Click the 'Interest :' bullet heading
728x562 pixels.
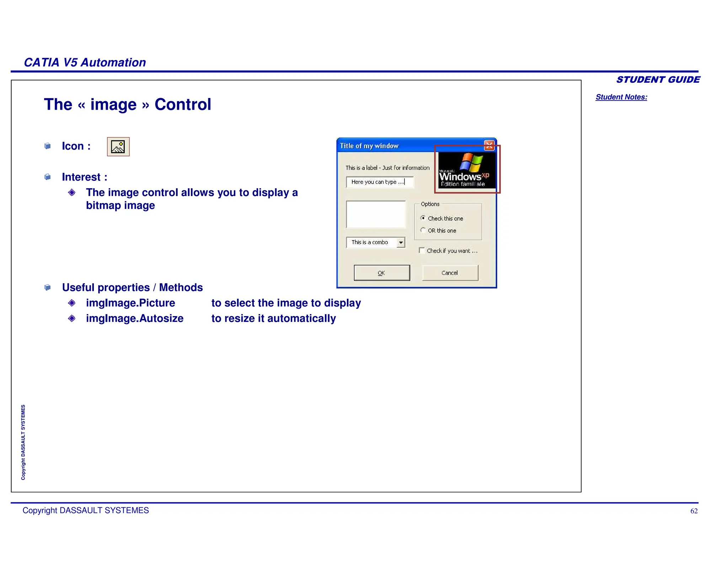[x=85, y=177]
